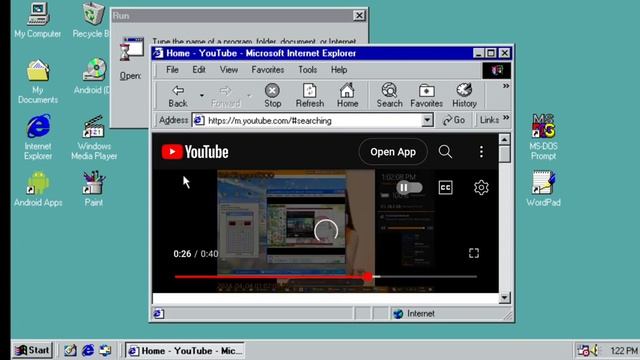Viewport: 640px width, 360px height.
Task: Click the task scheduler tray icon
Action: pyautogui.click(x=583, y=350)
